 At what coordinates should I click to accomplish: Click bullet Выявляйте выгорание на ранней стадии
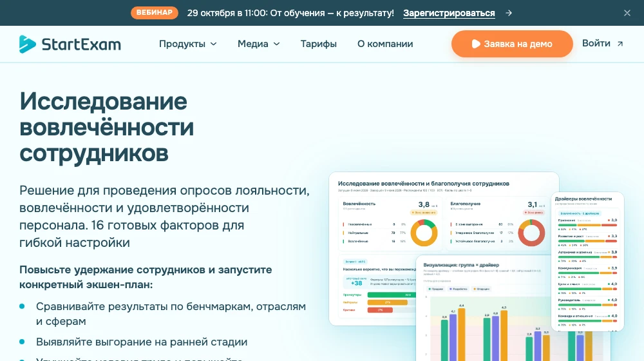142,342
